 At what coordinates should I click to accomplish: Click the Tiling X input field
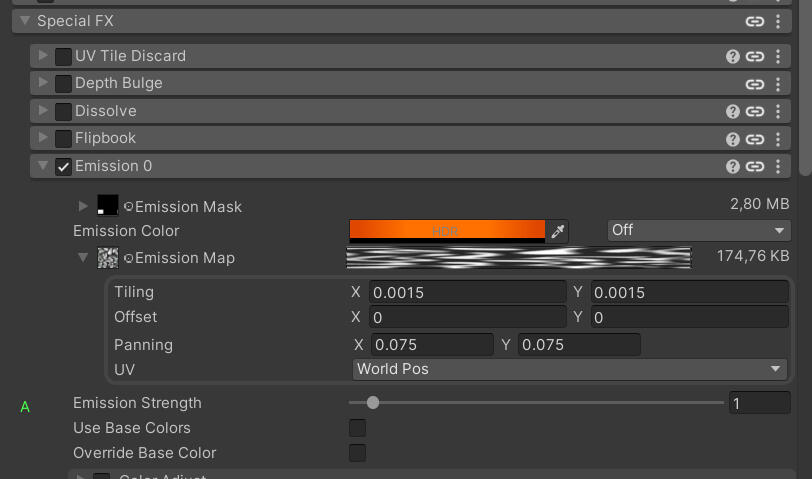467,293
